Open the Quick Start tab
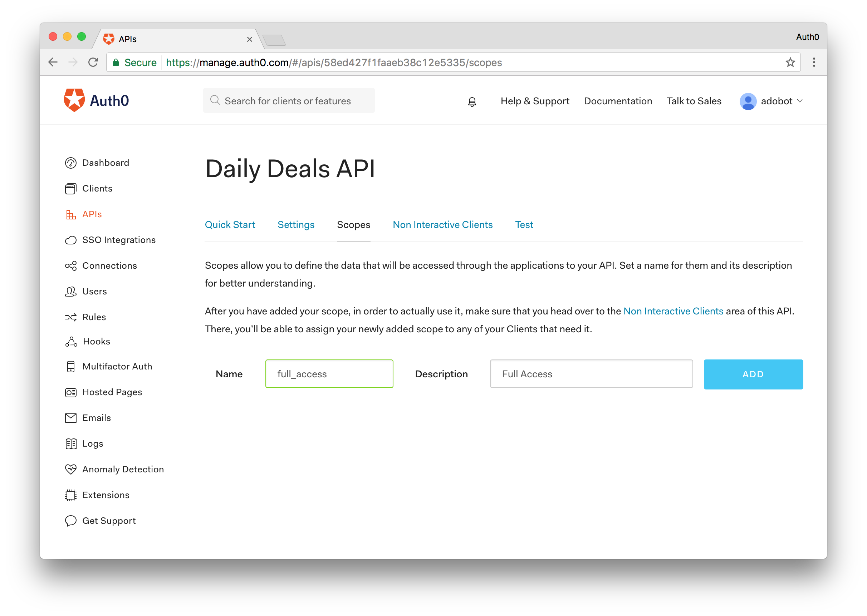This screenshot has width=867, height=616. 230,224
